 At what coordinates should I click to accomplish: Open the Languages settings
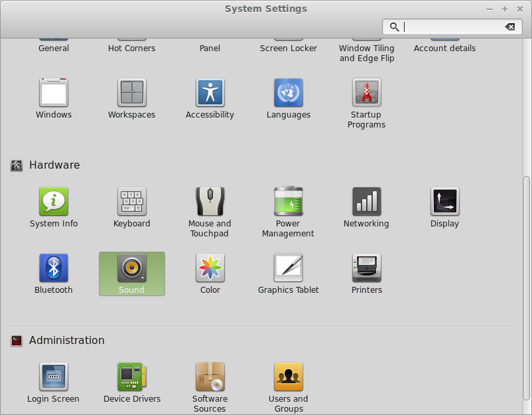289,98
